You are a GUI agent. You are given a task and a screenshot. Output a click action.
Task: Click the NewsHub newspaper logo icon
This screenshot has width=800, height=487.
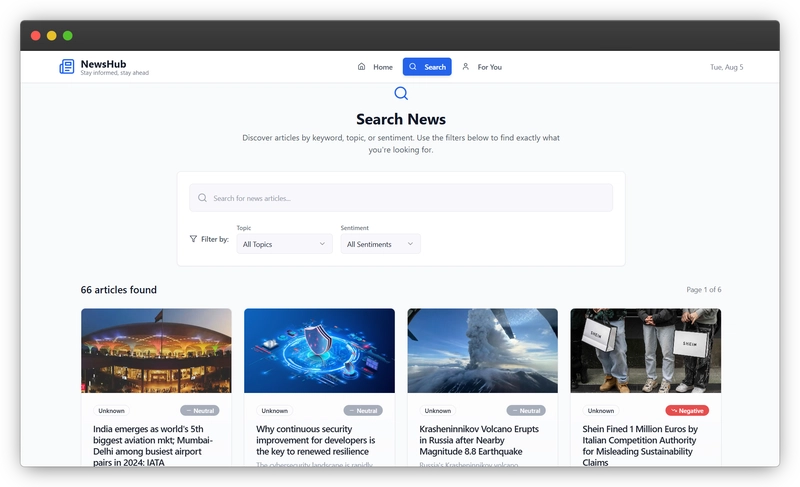click(x=67, y=67)
